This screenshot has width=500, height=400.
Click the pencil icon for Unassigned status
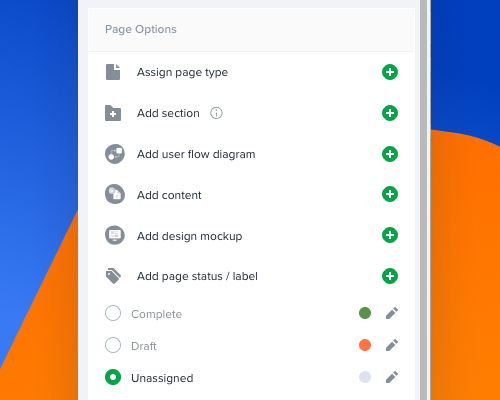pyautogui.click(x=392, y=377)
